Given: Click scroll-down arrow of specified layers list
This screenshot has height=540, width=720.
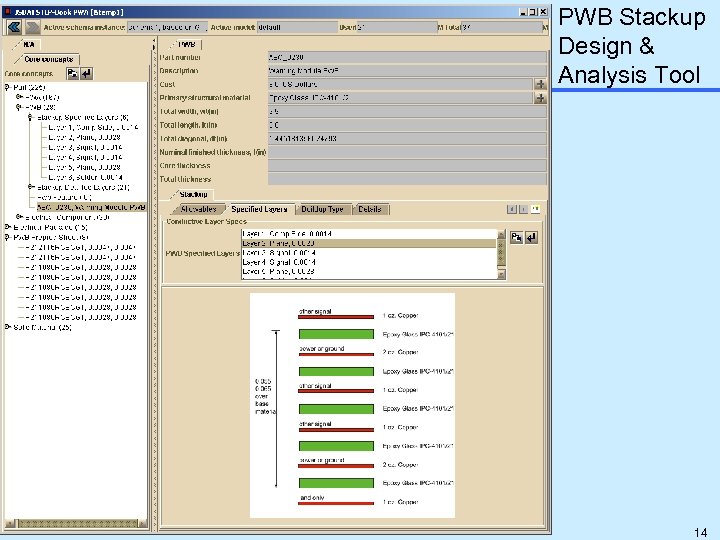Looking at the screenshot, I should click(501, 274).
